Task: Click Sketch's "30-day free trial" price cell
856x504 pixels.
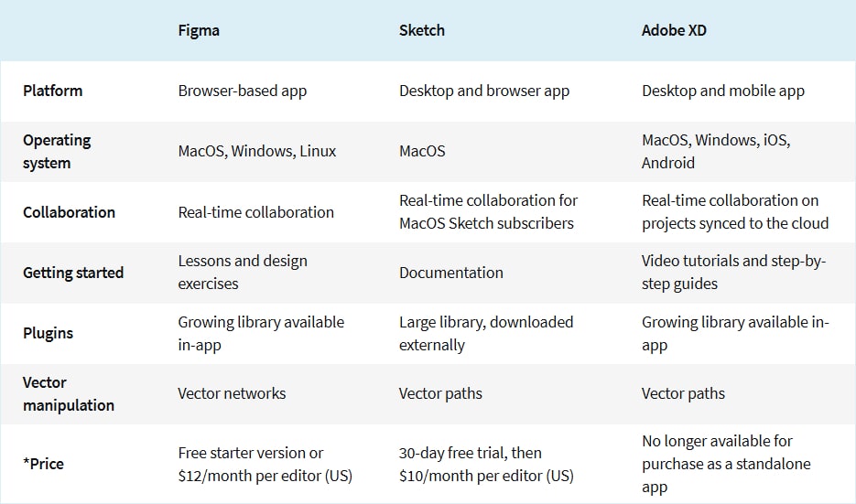Action: [486, 464]
